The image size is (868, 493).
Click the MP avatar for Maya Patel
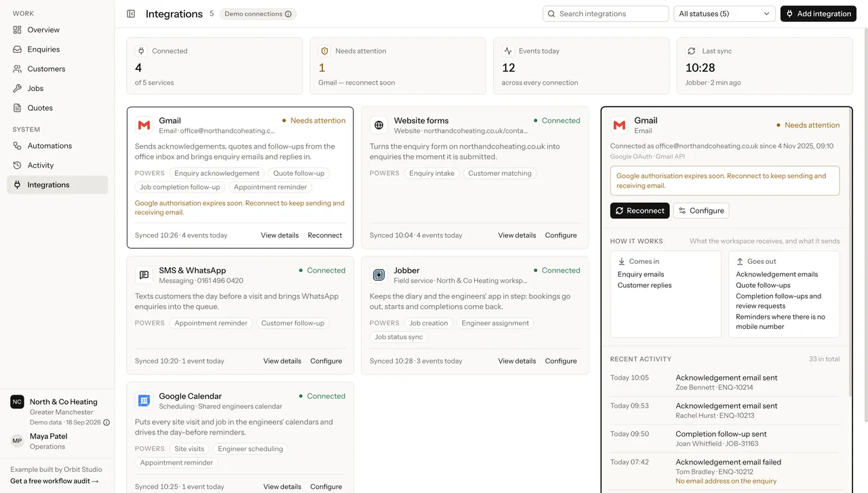18,441
